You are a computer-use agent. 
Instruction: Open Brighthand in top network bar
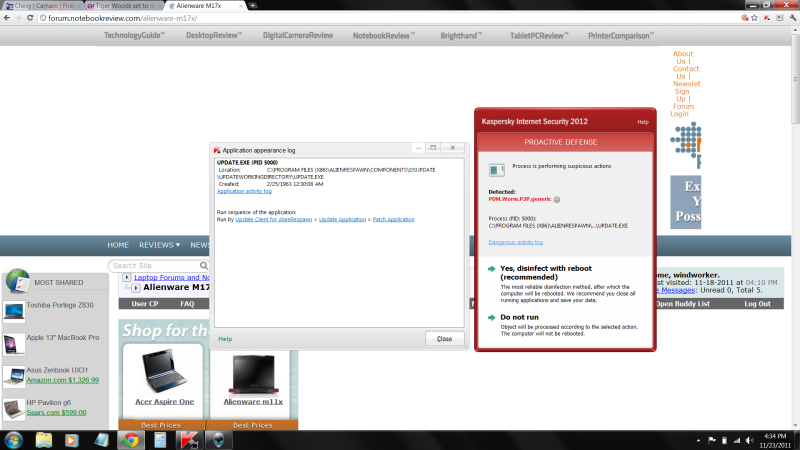(x=461, y=36)
